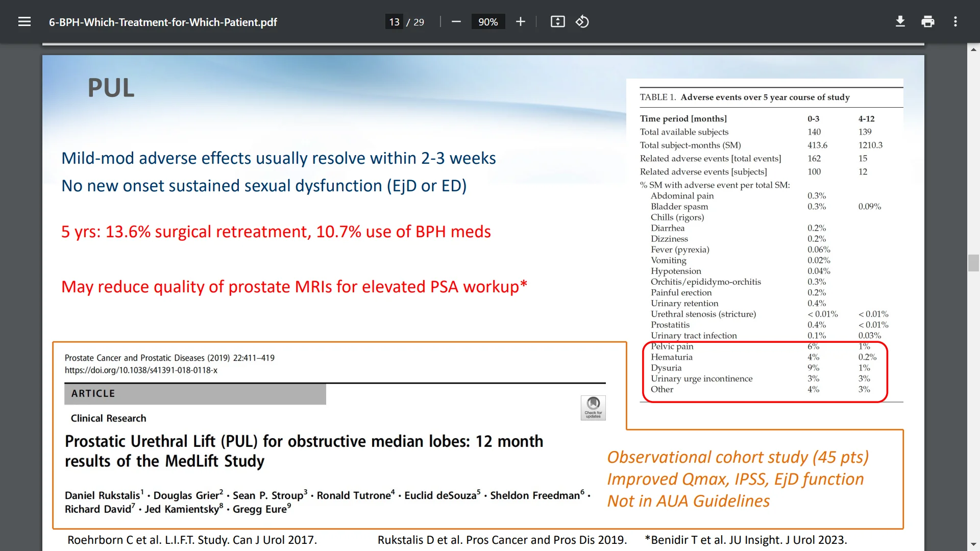Click the scroll up arrow
Screen dimensions: 980x551
973,49
